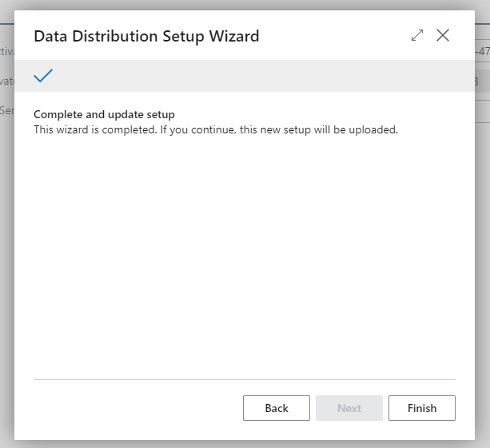Click the dimmed page strip below the dialog
This screenshot has width=490, height=448.
coord(245,443)
